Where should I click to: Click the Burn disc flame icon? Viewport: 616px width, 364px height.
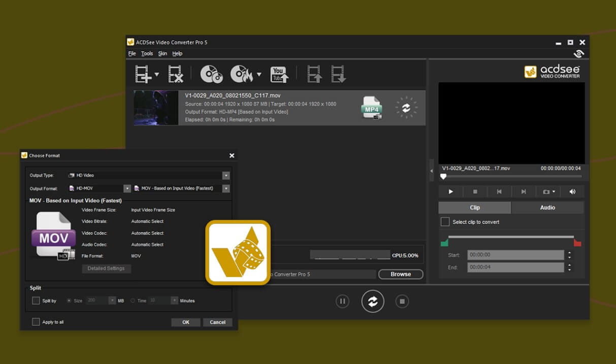tap(242, 74)
